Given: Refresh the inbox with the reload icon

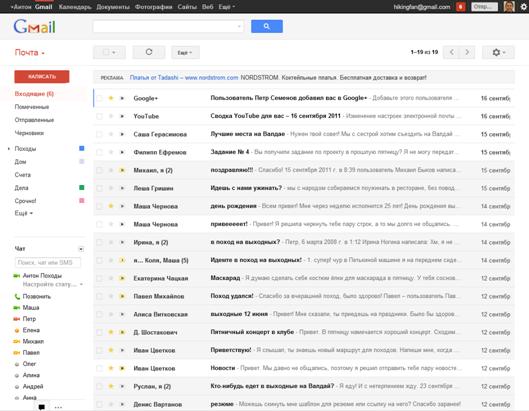Looking at the screenshot, I should point(149,52).
